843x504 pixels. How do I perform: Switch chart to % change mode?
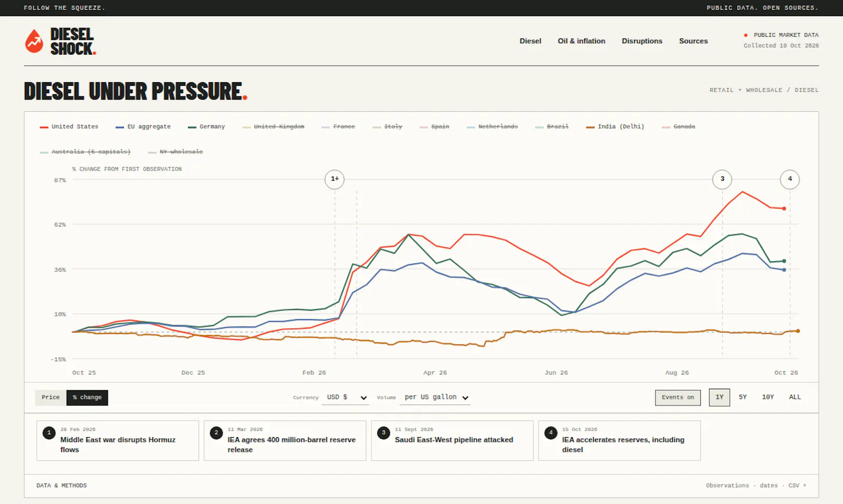87,398
